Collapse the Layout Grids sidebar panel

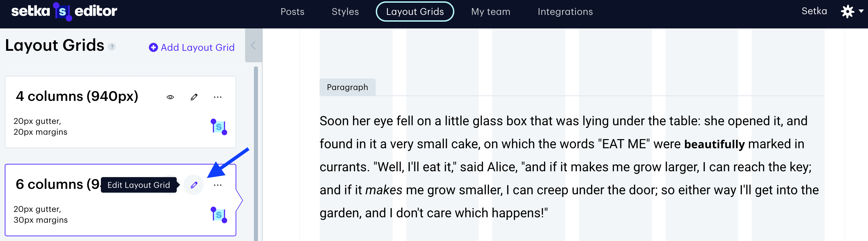tap(253, 45)
